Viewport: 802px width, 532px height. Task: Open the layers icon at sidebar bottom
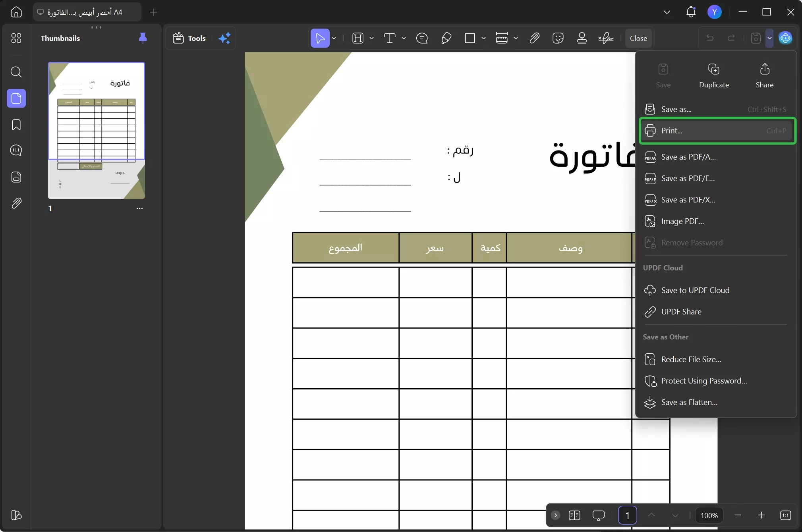click(16, 515)
